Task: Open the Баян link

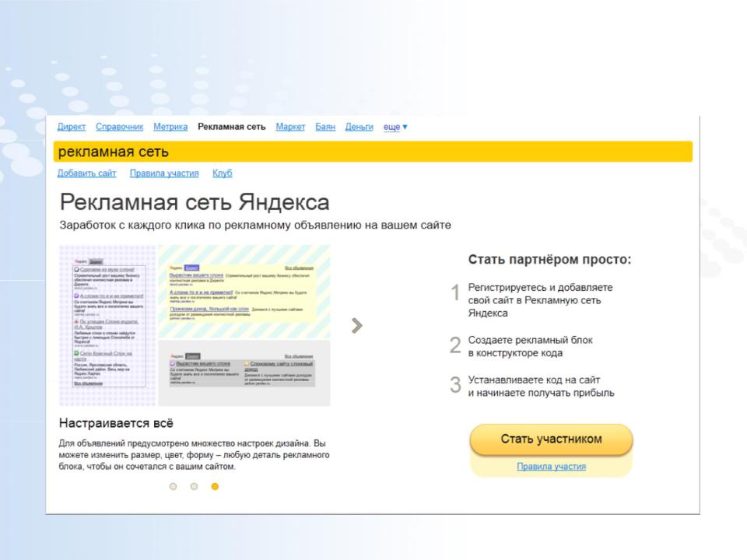Action: click(325, 127)
